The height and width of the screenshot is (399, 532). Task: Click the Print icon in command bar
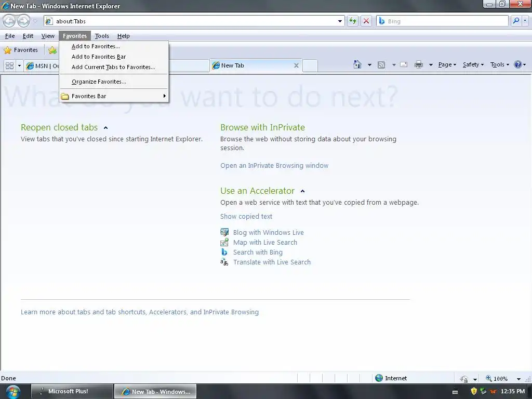(x=419, y=64)
